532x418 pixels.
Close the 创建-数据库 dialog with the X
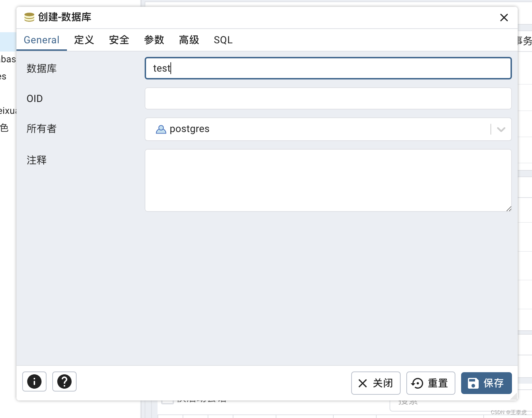pyautogui.click(x=504, y=17)
